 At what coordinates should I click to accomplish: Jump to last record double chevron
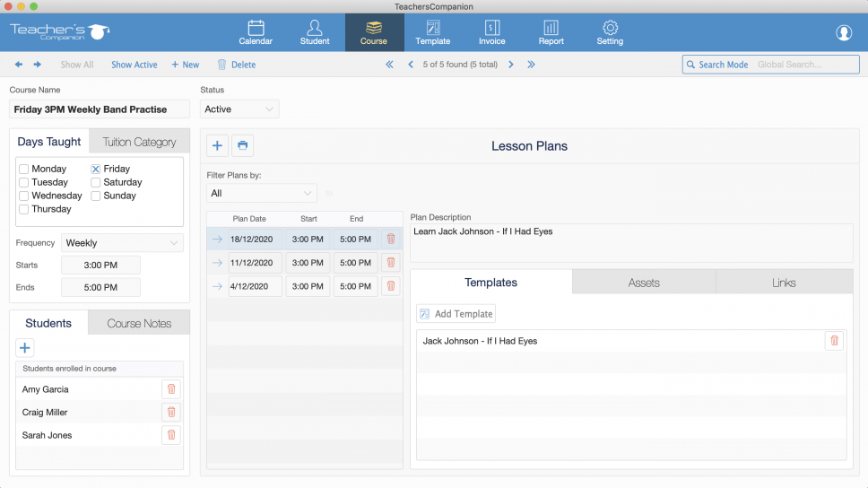[532, 65]
